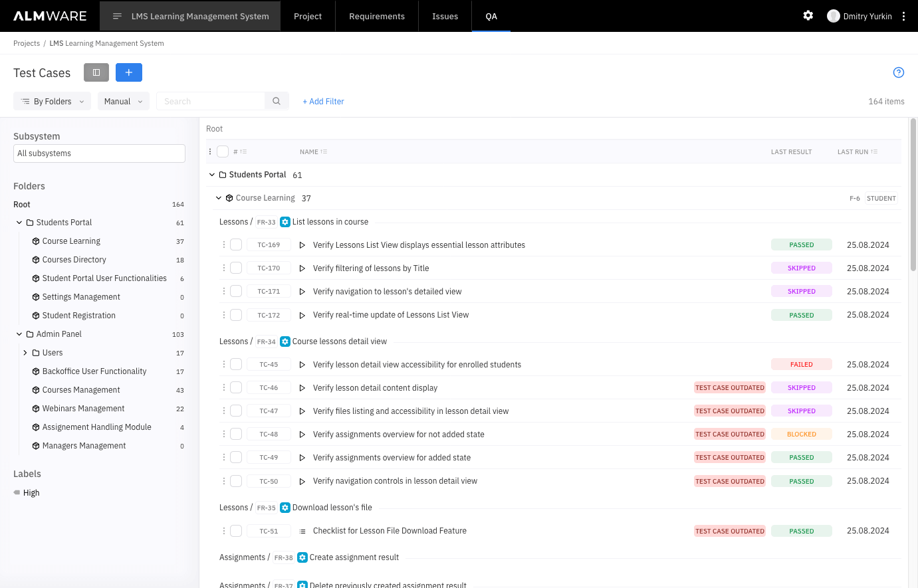
Task: Open the By Folders grouping dropdown
Action: 53,101
